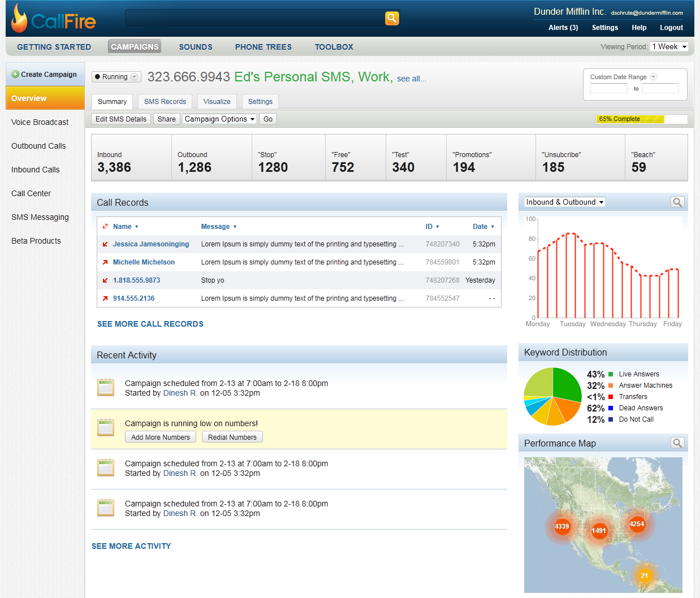Image resolution: width=700 pixels, height=598 pixels.
Task: Click the calendar icon beside the low numbers warning
Action: pyautogui.click(x=106, y=427)
